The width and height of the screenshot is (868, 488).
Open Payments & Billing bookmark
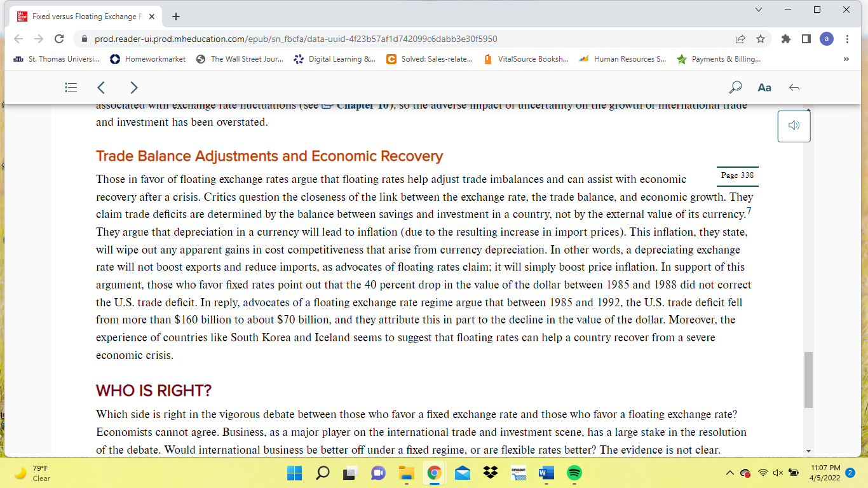719,59
